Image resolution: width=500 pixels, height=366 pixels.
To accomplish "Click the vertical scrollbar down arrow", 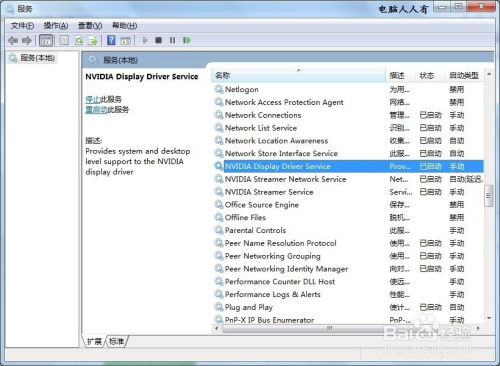I will coord(489,318).
